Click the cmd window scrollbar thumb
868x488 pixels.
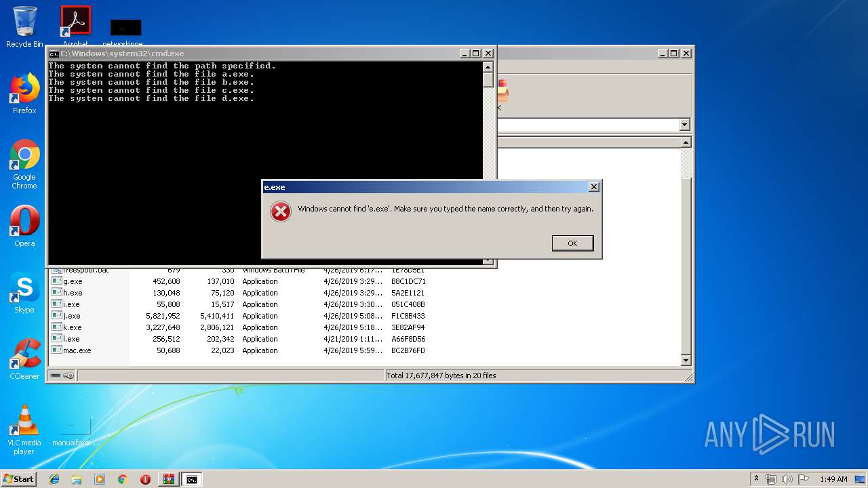click(488, 79)
